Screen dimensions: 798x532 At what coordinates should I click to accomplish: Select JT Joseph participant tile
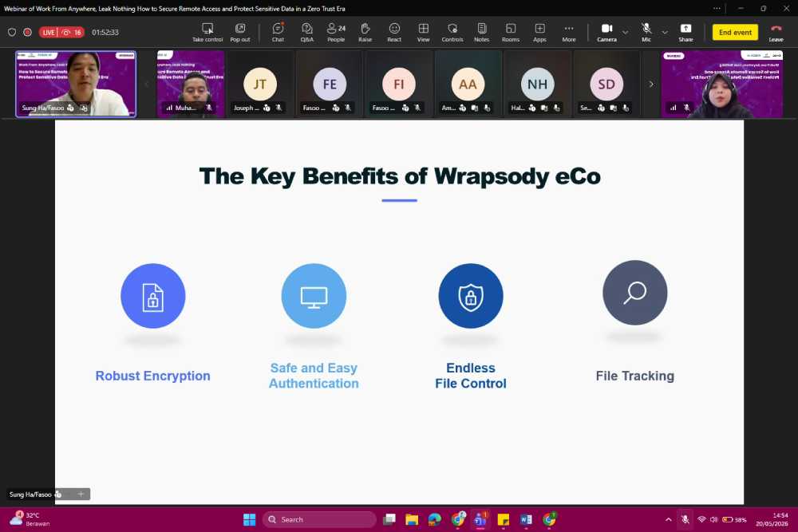coord(259,84)
